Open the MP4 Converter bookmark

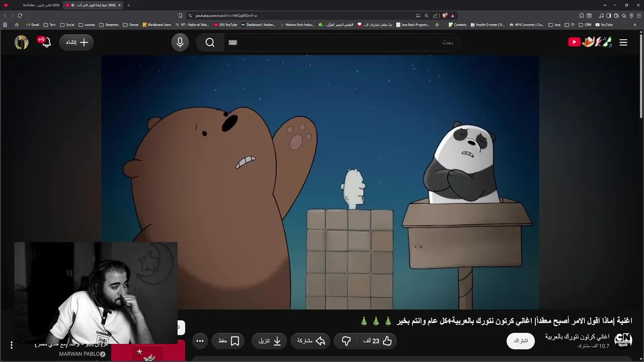click(x=527, y=25)
